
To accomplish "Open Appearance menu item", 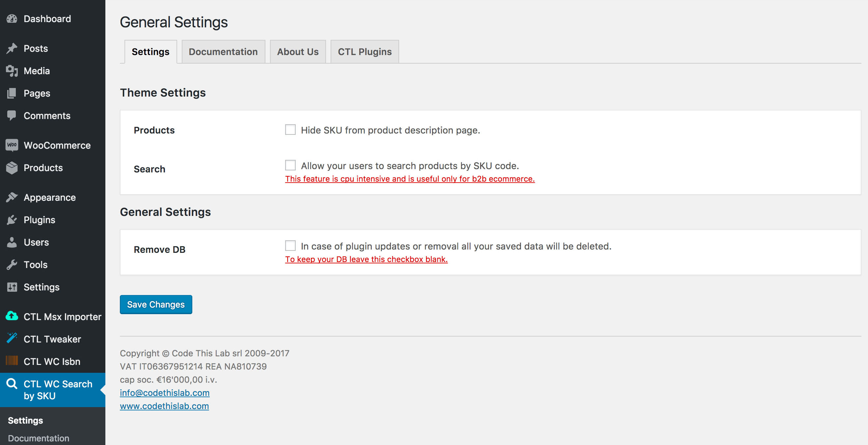I will click(53, 197).
